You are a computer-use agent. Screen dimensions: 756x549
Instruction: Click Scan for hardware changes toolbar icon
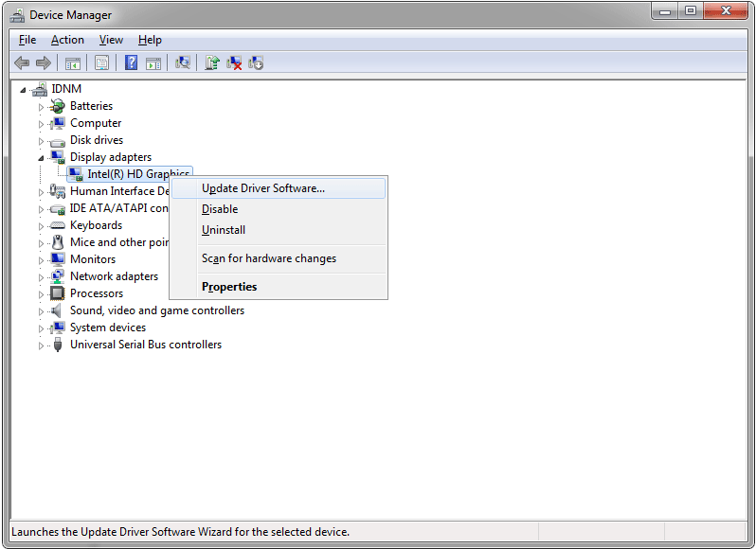click(183, 62)
